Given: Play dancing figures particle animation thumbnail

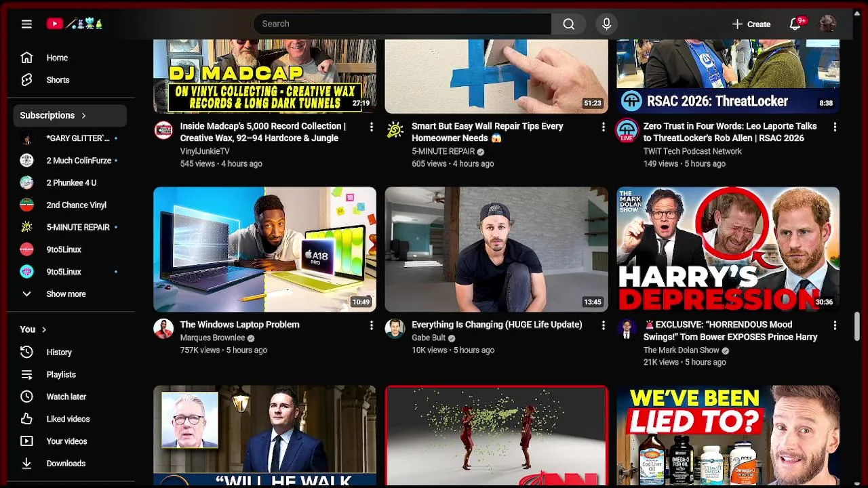Looking at the screenshot, I should 496,436.
